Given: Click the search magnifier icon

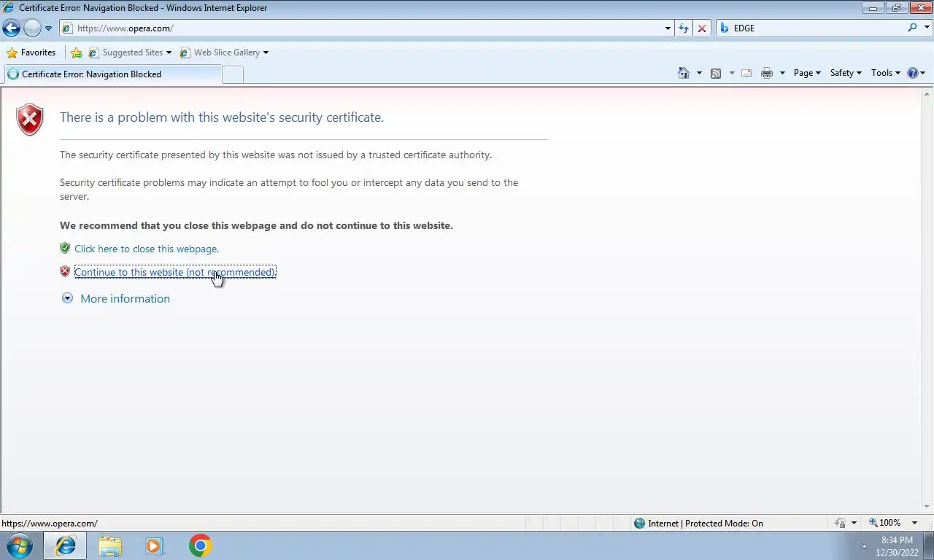Looking at the screenshot, I should 912,28.
